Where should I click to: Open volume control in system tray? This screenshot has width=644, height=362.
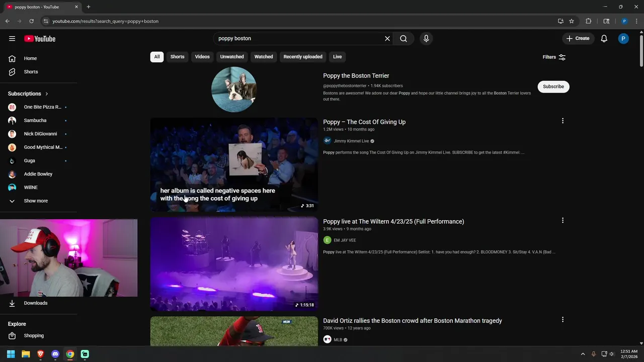click(612, 354)
